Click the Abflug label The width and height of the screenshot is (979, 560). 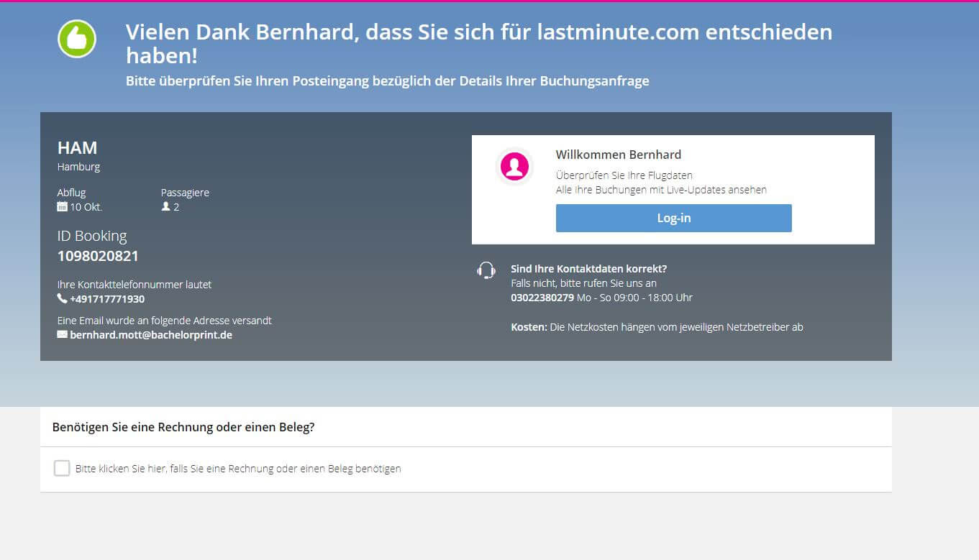pyautogui.click(x=71, y=193)
